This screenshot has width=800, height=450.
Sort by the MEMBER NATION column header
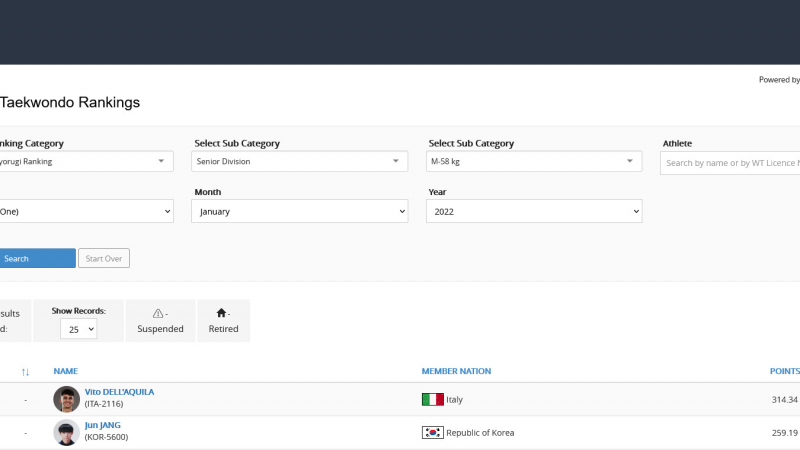pyautogui.click(x=456, y=371)
